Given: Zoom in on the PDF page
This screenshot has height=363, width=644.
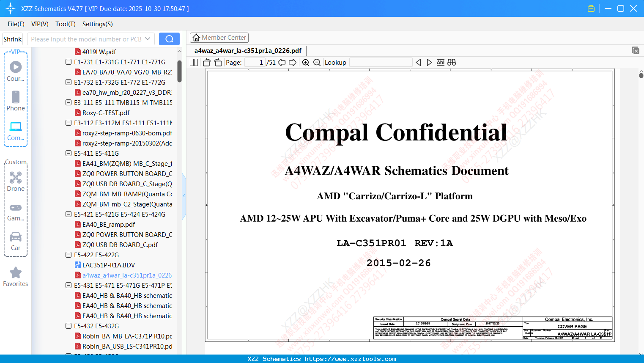Looking at the screenshot, I should tap(306, 63).
